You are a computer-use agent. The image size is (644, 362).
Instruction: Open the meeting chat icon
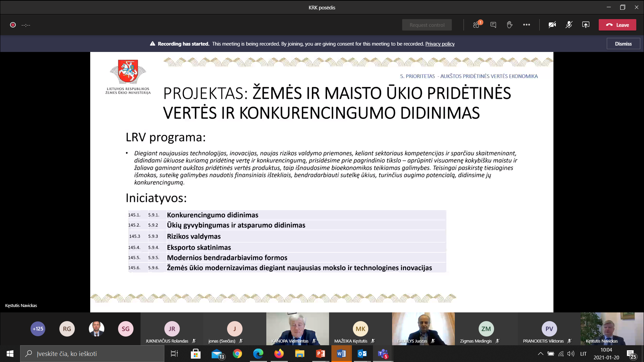tap(493, 25)
